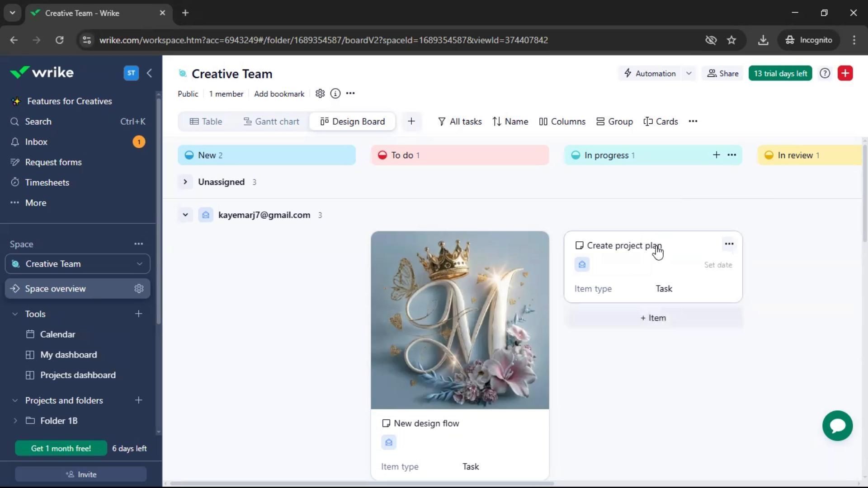The width and height of the screenshot is (868, 488).
Task: Switch to the Gantt chart tab
Action: (271, 122)
